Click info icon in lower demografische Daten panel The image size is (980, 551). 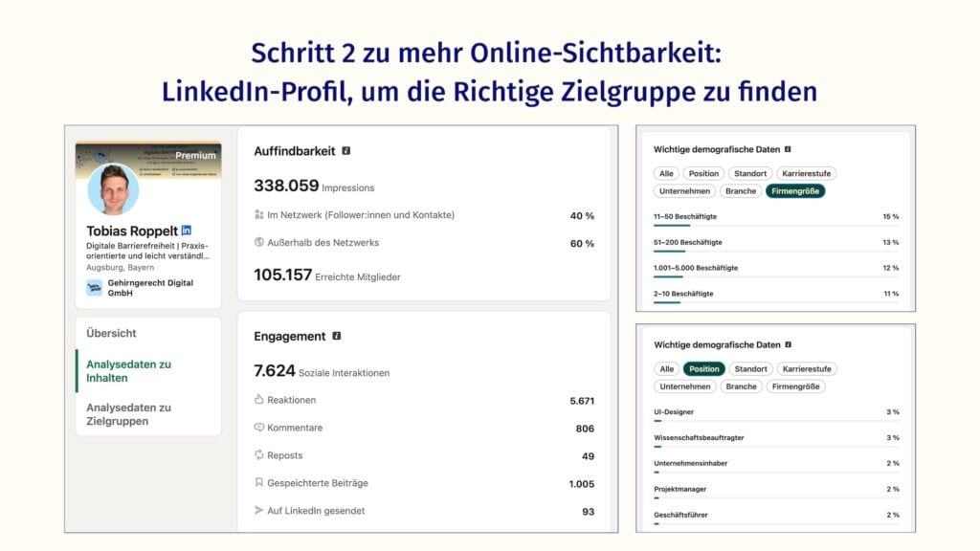789,344
